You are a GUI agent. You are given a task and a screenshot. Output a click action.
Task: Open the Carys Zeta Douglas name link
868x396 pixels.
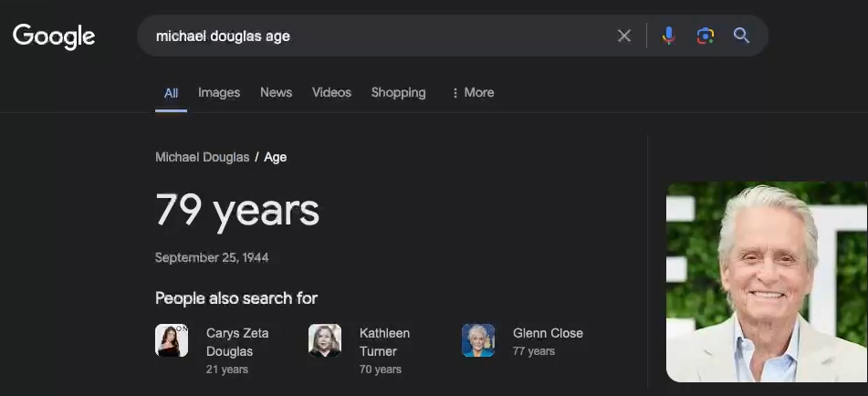click(237, 342)
